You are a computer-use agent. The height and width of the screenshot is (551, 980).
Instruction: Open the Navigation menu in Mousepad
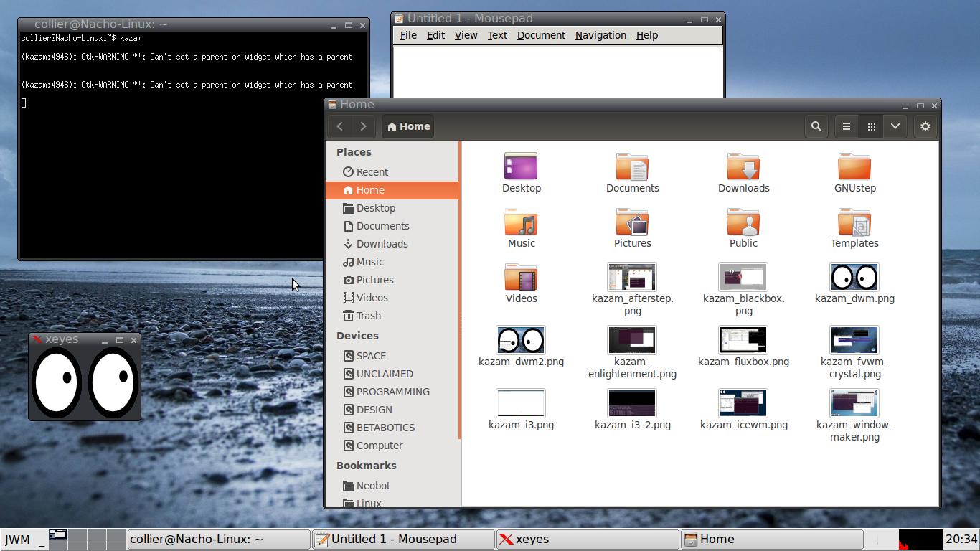coord(600,35)
